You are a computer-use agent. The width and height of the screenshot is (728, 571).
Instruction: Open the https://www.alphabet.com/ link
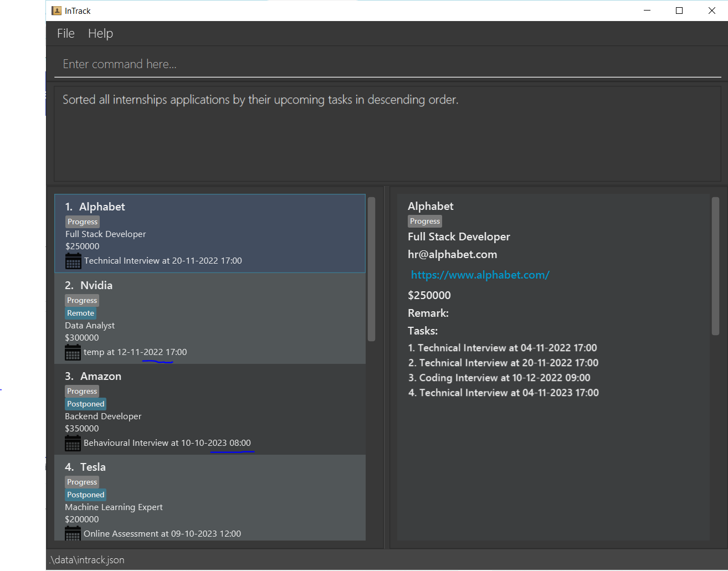480,275
